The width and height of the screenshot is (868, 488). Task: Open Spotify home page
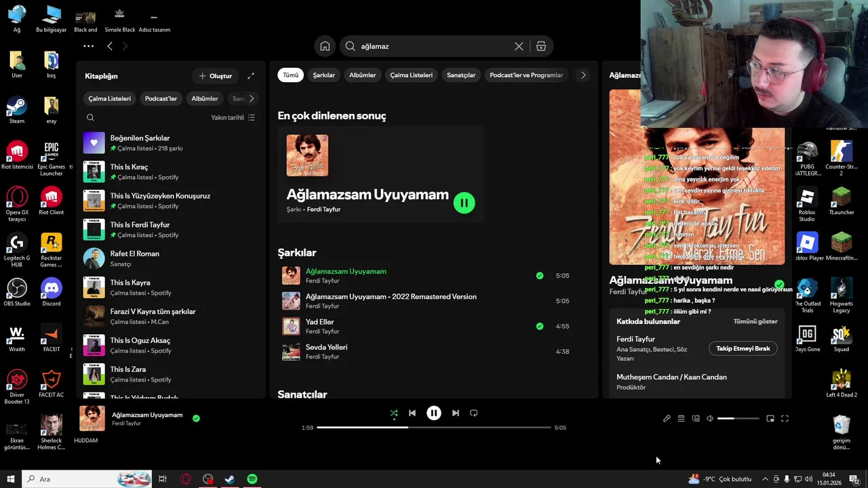tap(325, 46)
